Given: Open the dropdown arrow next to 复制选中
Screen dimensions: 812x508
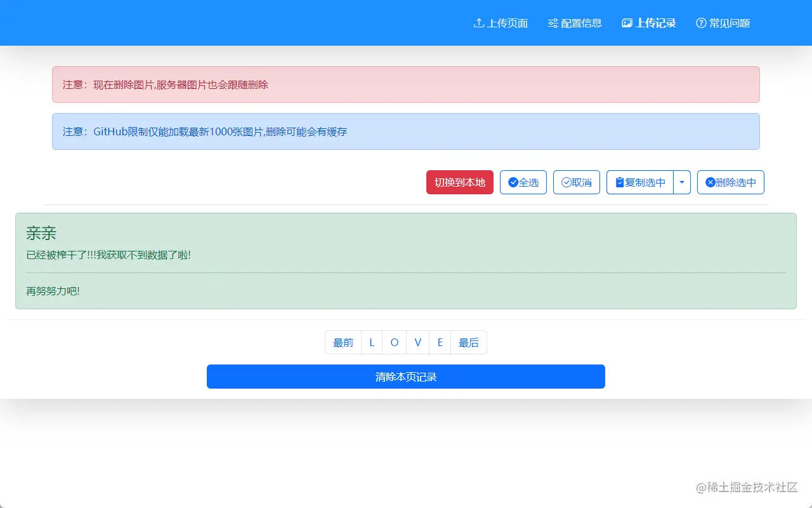Looking at the screenshot, I should [682, 182].
